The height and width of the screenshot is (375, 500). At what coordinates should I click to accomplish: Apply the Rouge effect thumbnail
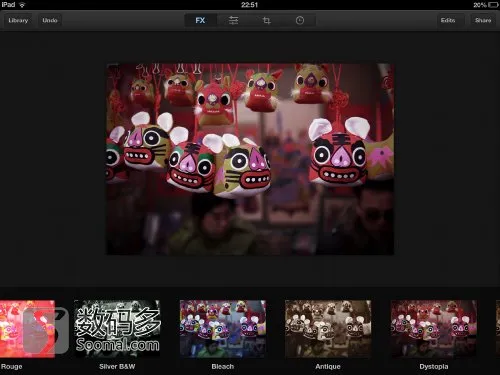(27, 329)
